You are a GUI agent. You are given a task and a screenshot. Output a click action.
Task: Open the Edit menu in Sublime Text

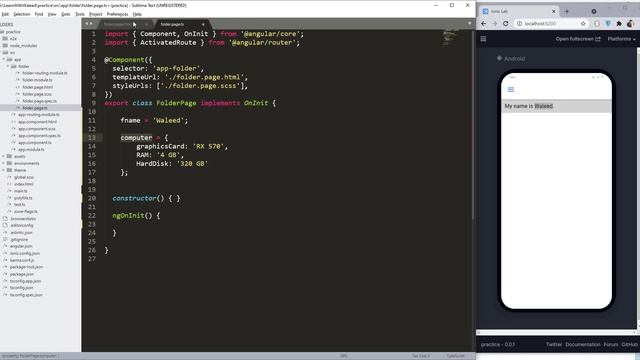pos(5,14)
